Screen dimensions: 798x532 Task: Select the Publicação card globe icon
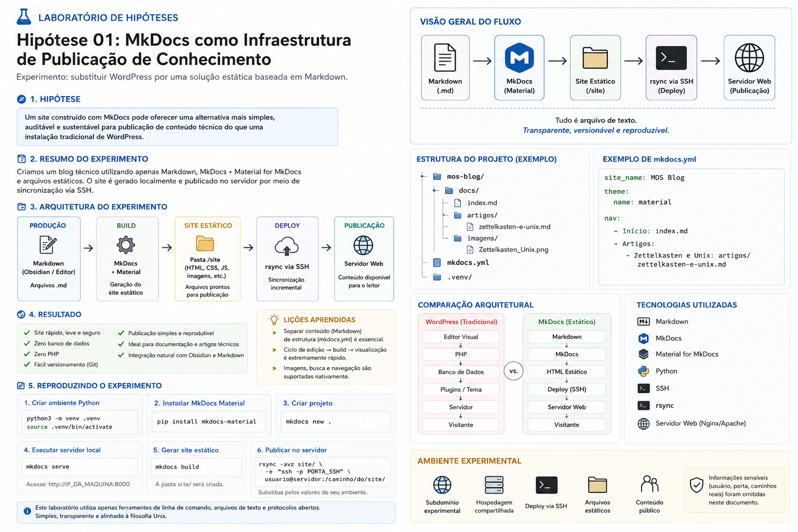coord(363,245)
